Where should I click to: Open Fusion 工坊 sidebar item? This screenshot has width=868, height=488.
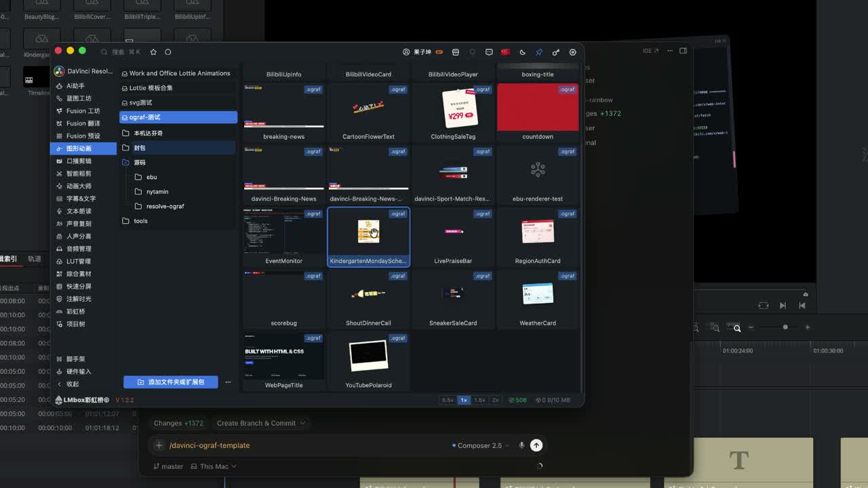pos(84,110)
